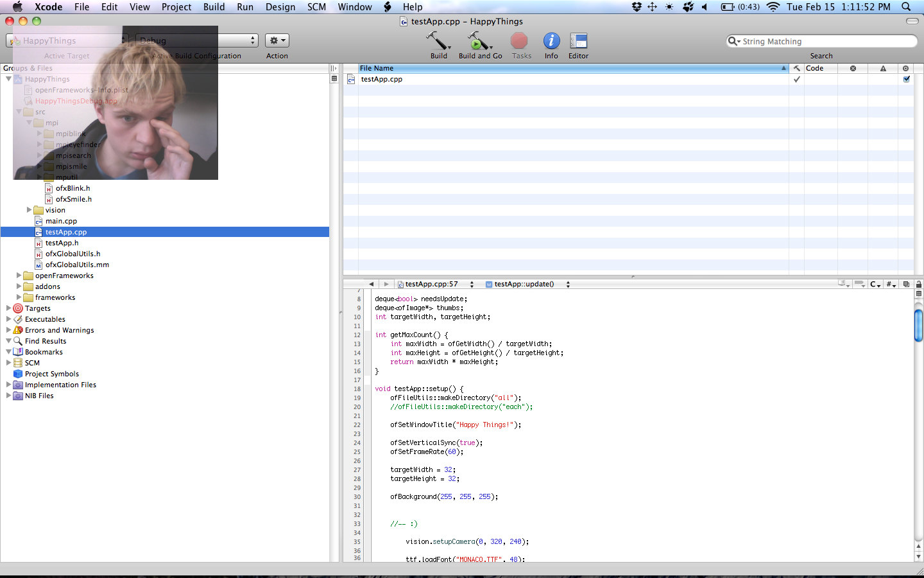The image size is (924, 578).
Task: Click the Editor toolbar icon
Action: [578, 42]
